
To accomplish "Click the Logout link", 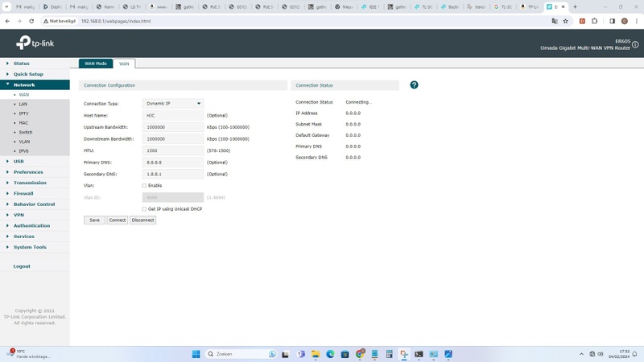I will [22, 266].
